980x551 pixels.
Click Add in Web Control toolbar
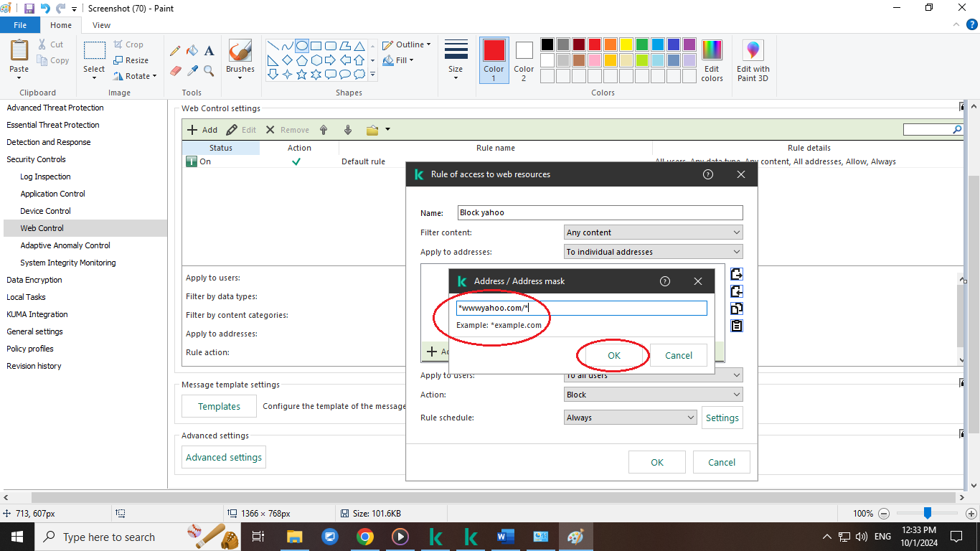coord(202,130)
